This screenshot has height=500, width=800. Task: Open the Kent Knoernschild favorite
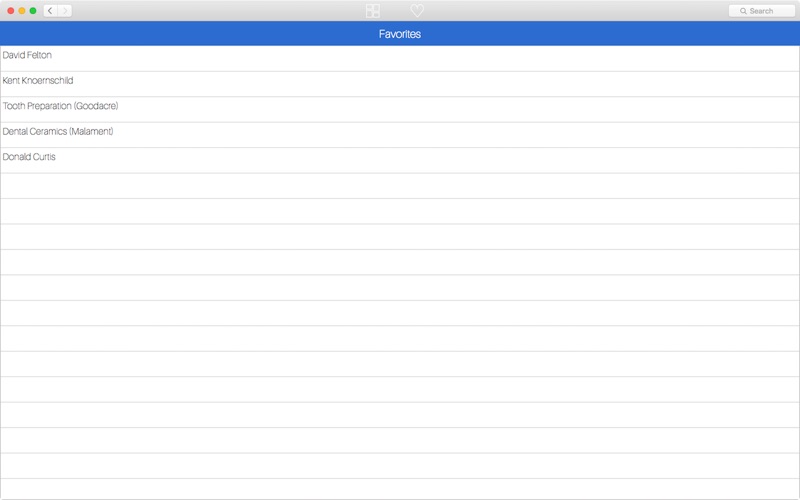(400, 84)
